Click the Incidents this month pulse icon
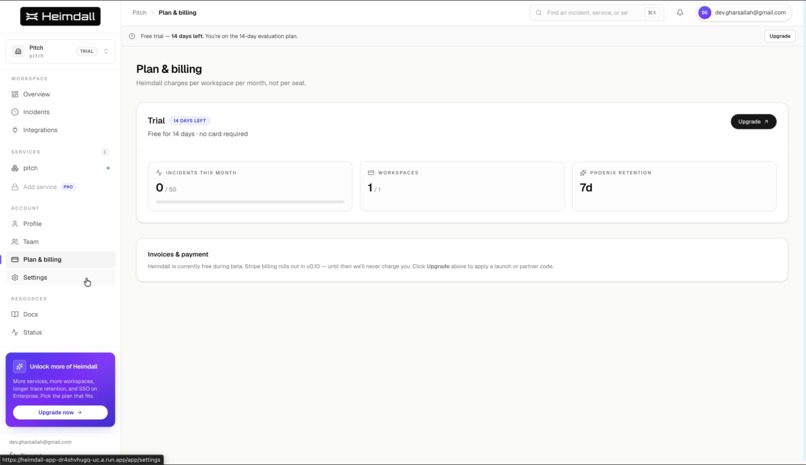 tap(159, 173)
